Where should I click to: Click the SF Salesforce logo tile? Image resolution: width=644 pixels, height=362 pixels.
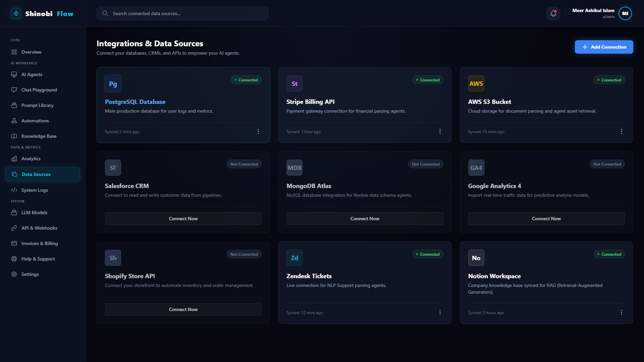tap(113, 168)
